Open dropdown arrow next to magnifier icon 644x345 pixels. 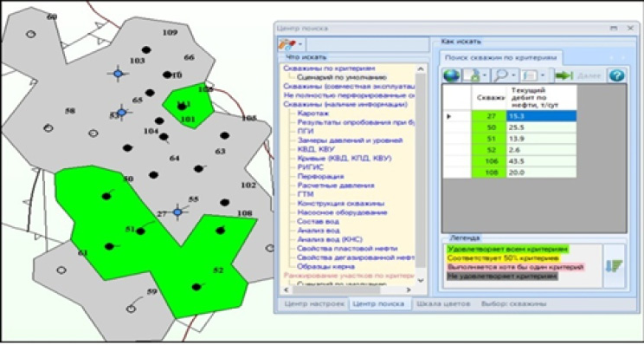pos(513,75)
